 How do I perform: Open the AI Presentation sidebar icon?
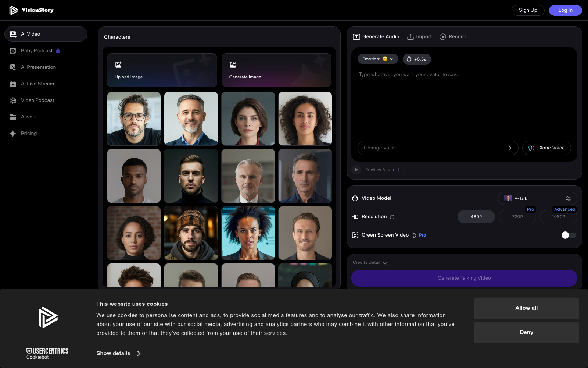tap(13, 67)
